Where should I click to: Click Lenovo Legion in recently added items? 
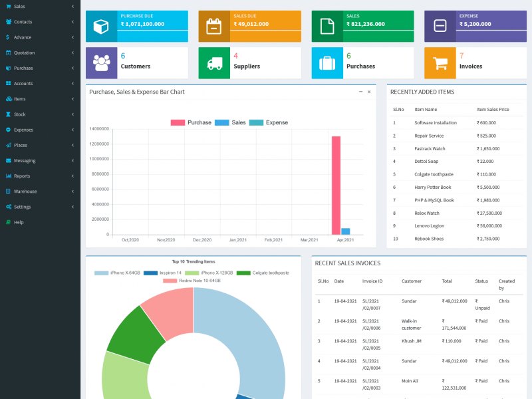(429, 226)
